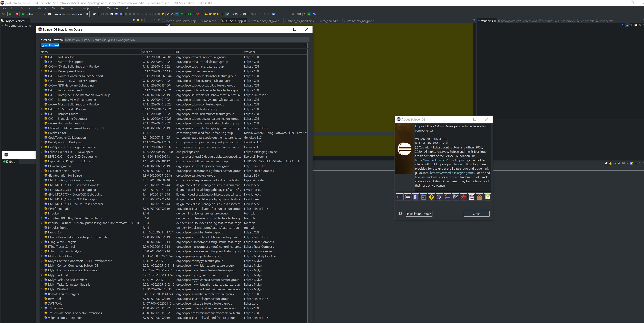The image size is (644, 323).
Task: Click the Espressif logo in the About dialog
Action: (x=464, y=197)
